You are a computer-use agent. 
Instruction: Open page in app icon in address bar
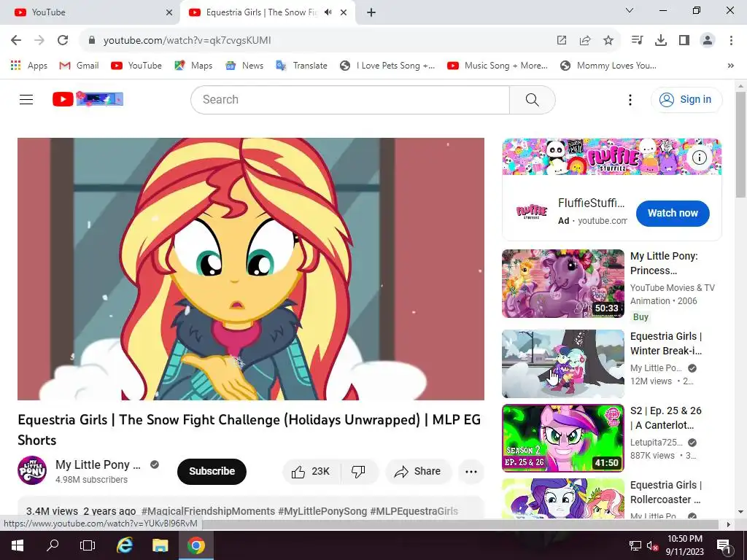(562, 41)
